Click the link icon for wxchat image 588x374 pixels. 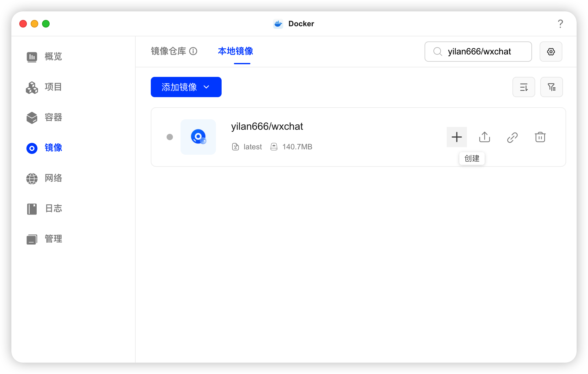point(512,137)
